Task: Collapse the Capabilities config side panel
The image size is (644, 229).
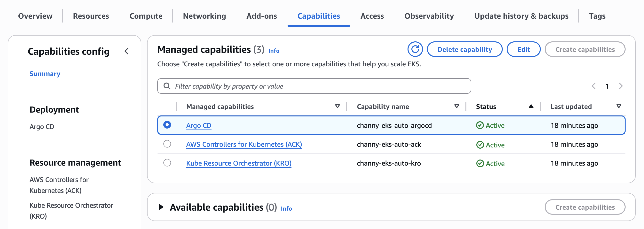Action: (126, 51)
